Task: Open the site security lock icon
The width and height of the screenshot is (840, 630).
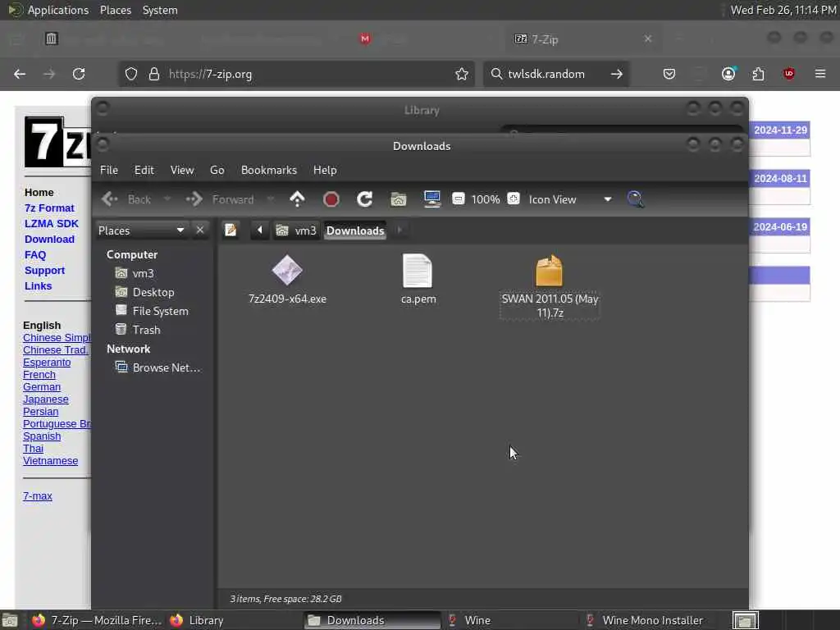Action: click(x=154, y=74)
